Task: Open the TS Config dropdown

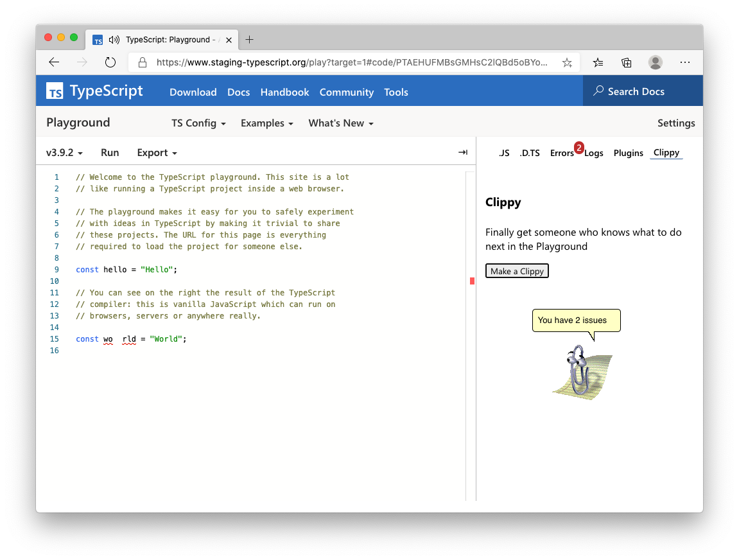Action: click(x=198, y=123)
